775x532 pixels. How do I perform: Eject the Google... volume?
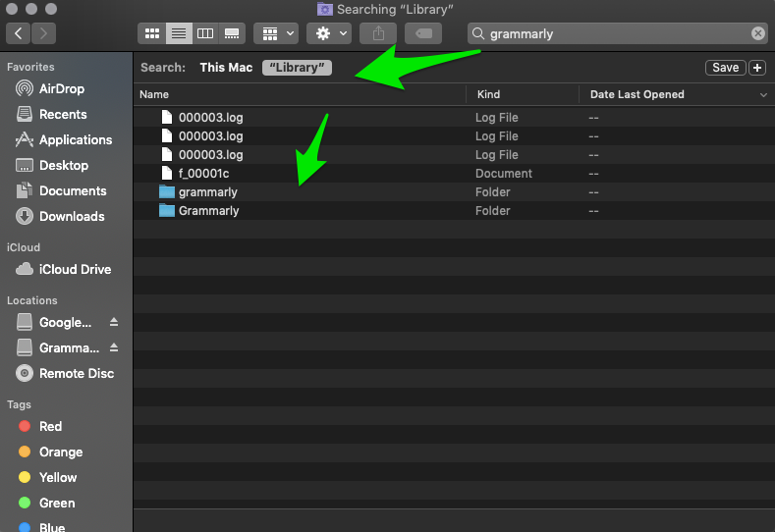coord(114,322)
